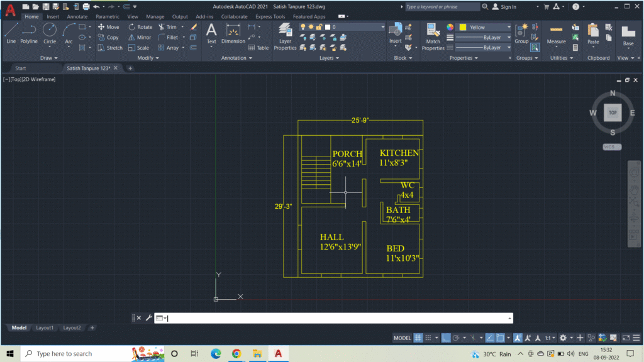Image resolution: width=644 pixels, height=362 pixels.
Task: Open the Yellow object color dropdown
Action: [508, 27]
